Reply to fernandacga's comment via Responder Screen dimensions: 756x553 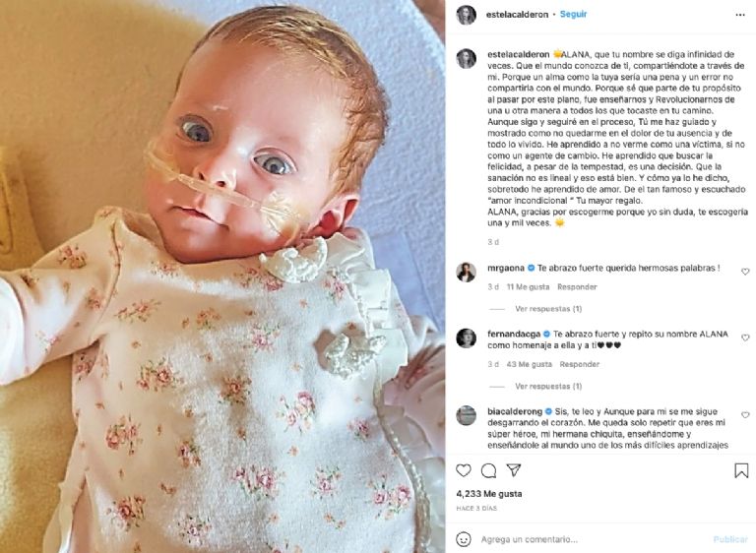click(x=579, y=364)
